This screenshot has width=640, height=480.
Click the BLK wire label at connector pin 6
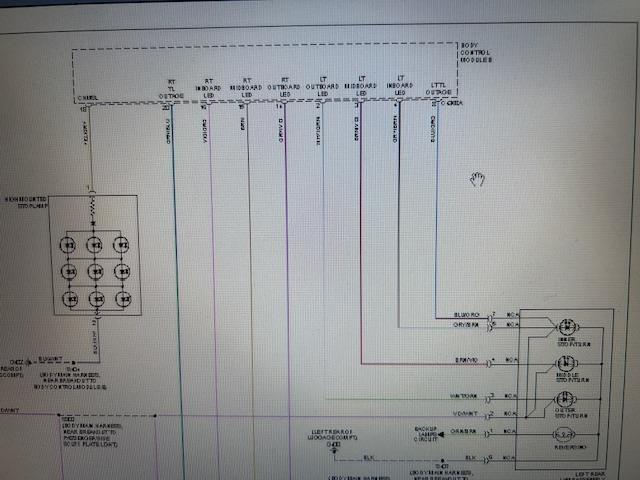[x=471, y=458]
